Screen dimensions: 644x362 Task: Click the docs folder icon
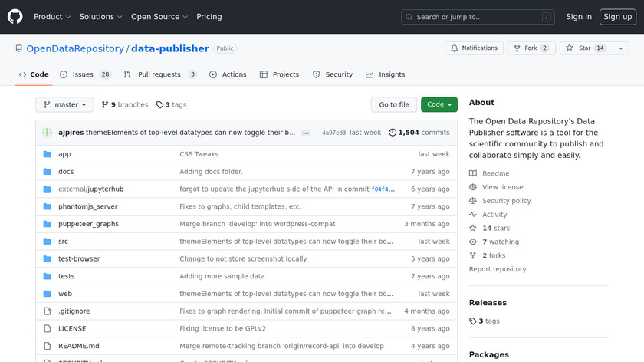coord(47,172)
